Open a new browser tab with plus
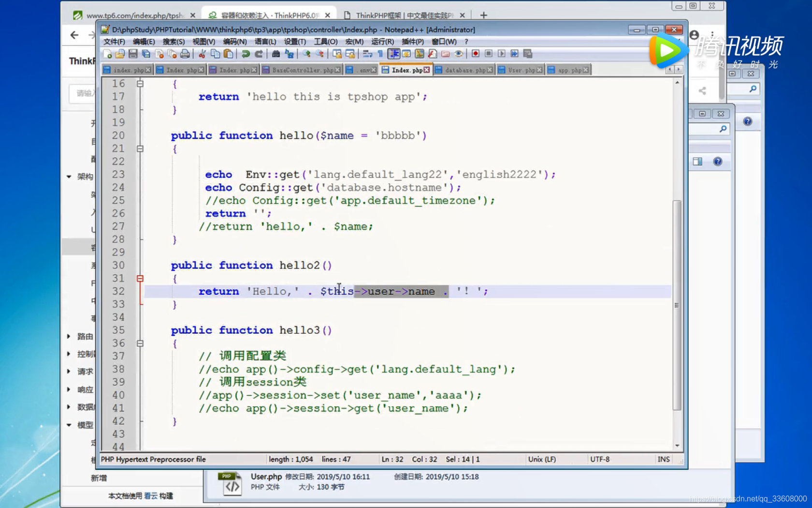812x508 pixels. coord(483,15)
